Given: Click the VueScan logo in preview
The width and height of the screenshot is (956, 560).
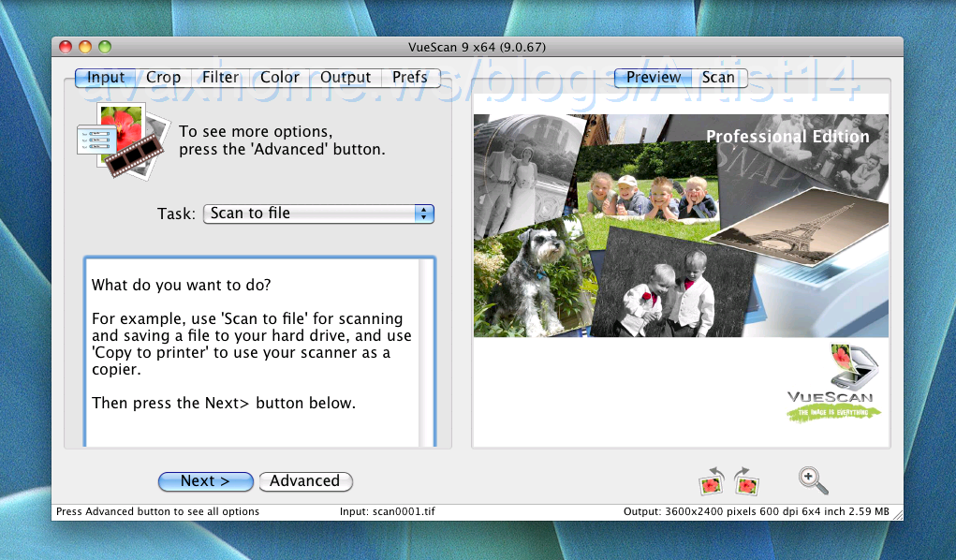Looking at the screenshot, I should click(x=833, y=383).
